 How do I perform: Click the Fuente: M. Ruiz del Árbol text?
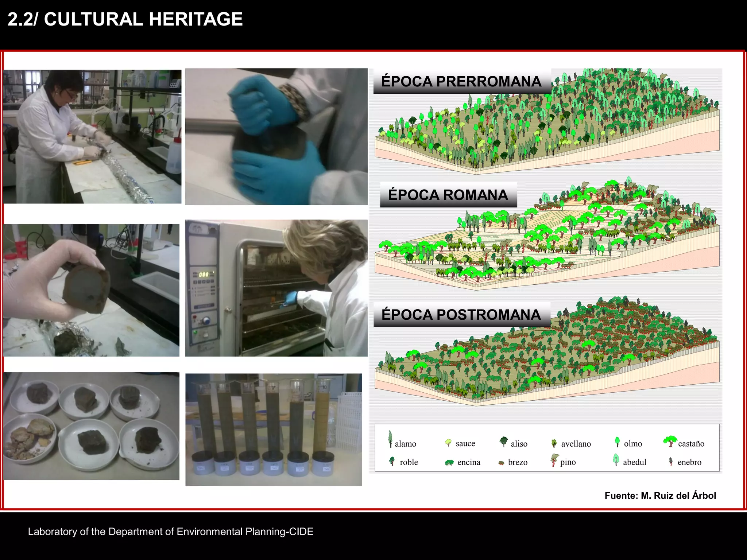pos(660,496)
